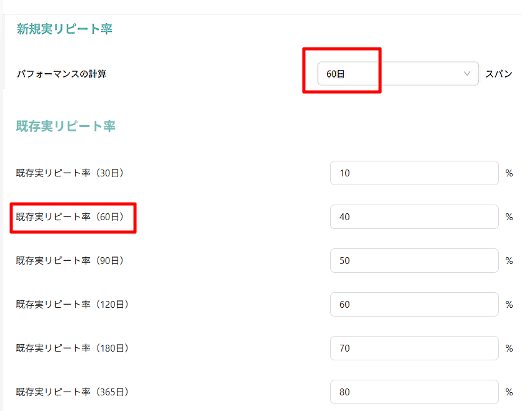Viewport: 532px width, 411px height.
Task: Click the 既存実リピート率（30日） label
Action: pos(70,173)
